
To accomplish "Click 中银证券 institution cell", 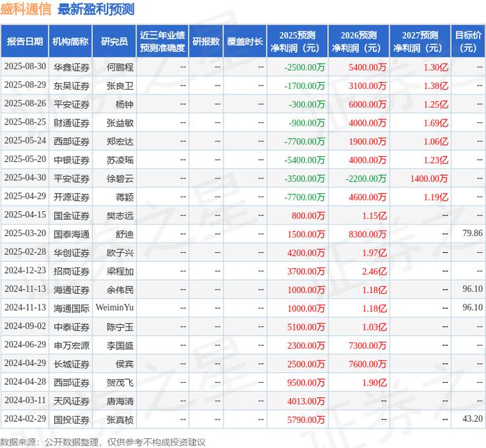I will pos(72,160).
